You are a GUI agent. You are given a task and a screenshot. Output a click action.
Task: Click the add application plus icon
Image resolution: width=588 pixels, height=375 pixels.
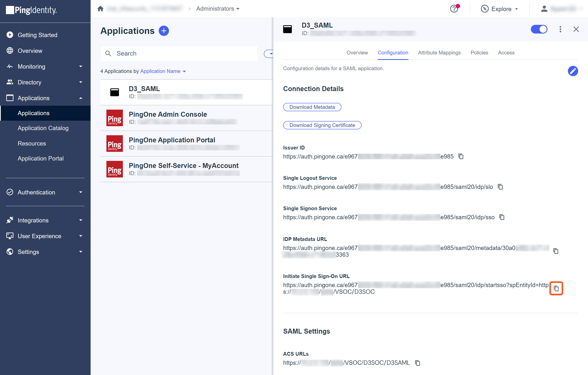[x=164, y=31]
